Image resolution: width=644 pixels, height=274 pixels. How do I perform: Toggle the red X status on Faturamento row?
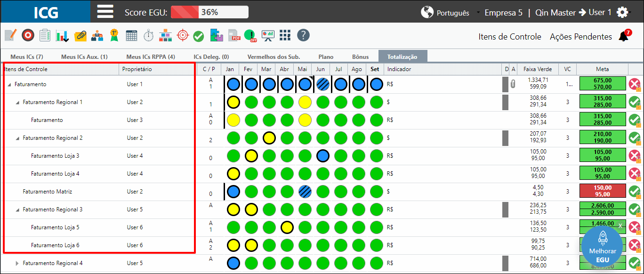[x=635, y=85]
